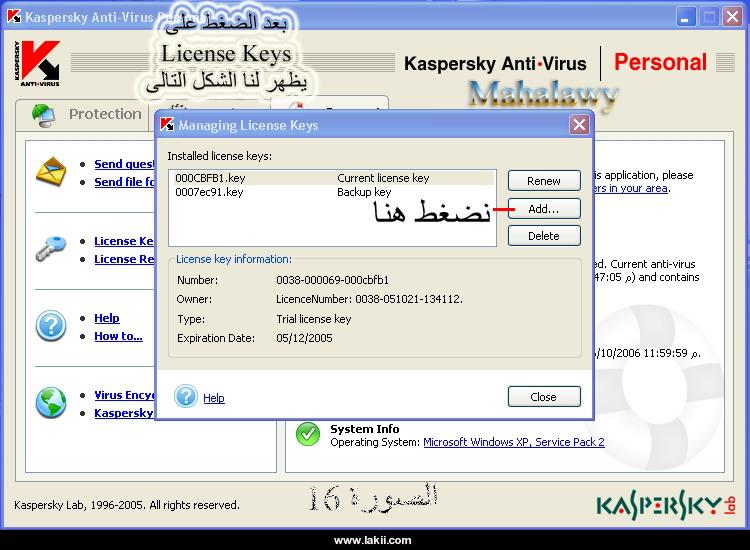
Task: Select the 000CBFB1.key license entry
Action: point(332,178)
